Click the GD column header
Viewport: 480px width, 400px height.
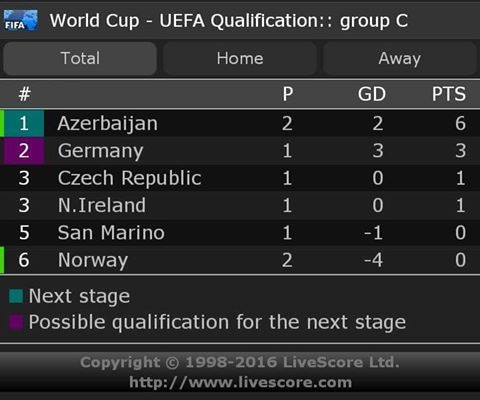[372, 94]
